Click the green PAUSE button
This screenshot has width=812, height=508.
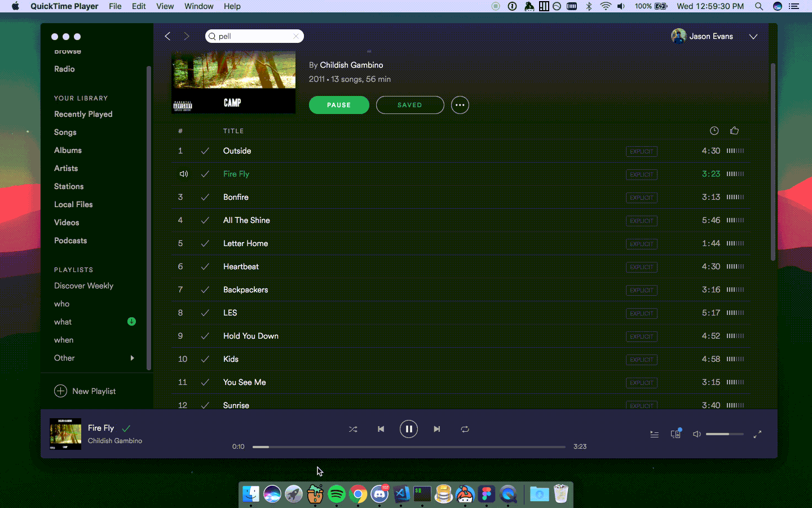[x=339, y=105]
